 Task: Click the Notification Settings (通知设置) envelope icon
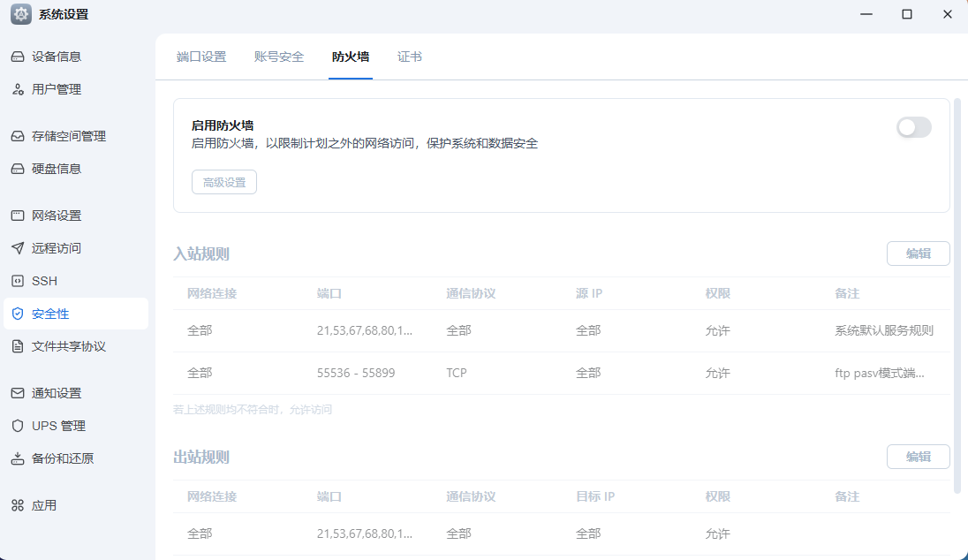[x=18, y=393]
